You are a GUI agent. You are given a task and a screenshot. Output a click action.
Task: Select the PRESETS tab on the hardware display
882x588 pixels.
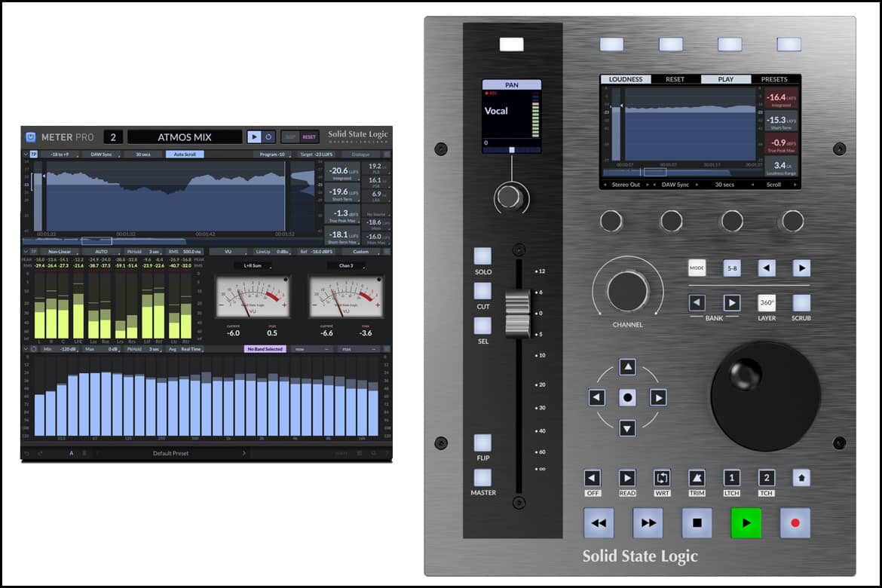pyautogui.click(x=774, y=79)
